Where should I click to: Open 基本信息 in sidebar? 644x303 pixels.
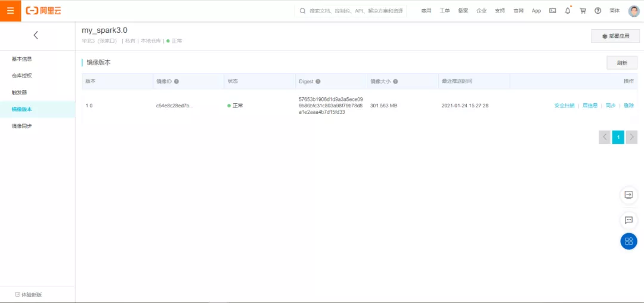(22, 59)
